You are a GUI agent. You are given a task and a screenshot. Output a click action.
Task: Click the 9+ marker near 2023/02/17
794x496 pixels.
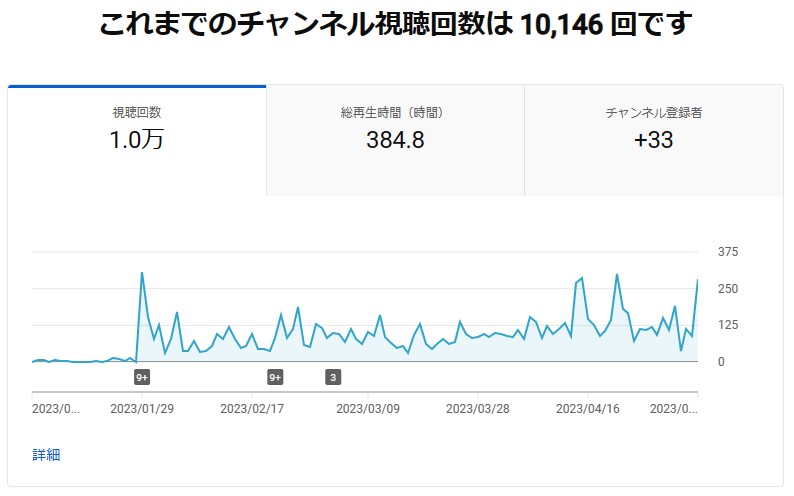(x=275, y=377)
